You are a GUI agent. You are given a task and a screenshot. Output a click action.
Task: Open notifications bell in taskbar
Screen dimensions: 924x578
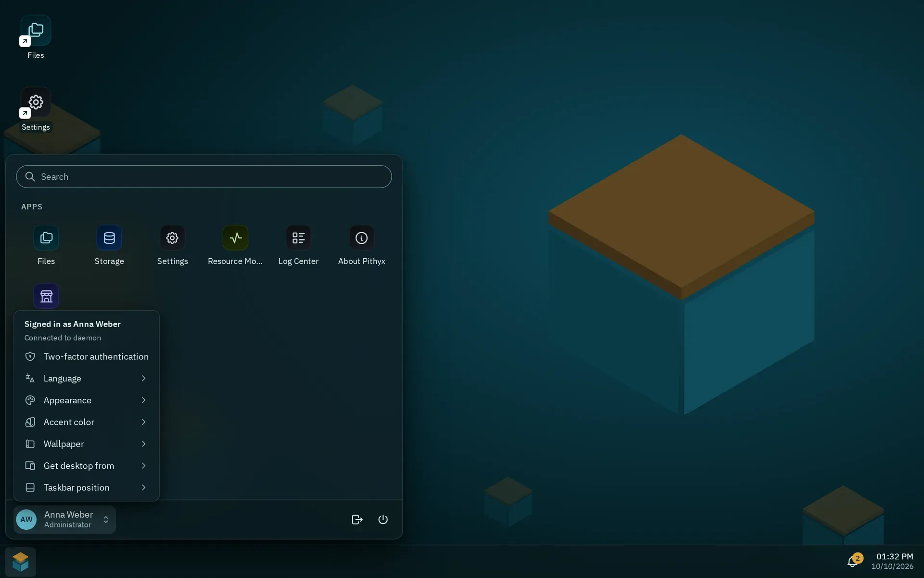tap(853, 561)
